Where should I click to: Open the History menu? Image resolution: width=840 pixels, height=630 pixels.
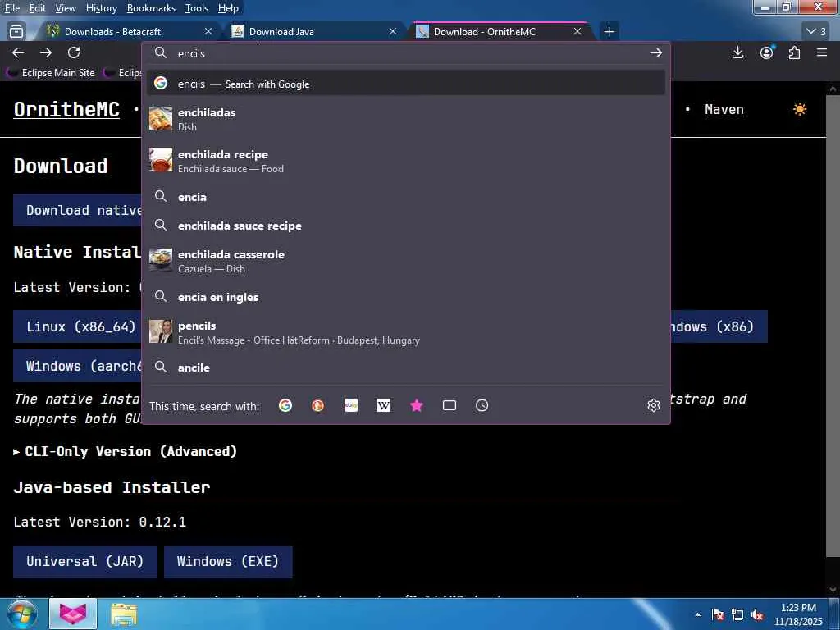(101, 8)
